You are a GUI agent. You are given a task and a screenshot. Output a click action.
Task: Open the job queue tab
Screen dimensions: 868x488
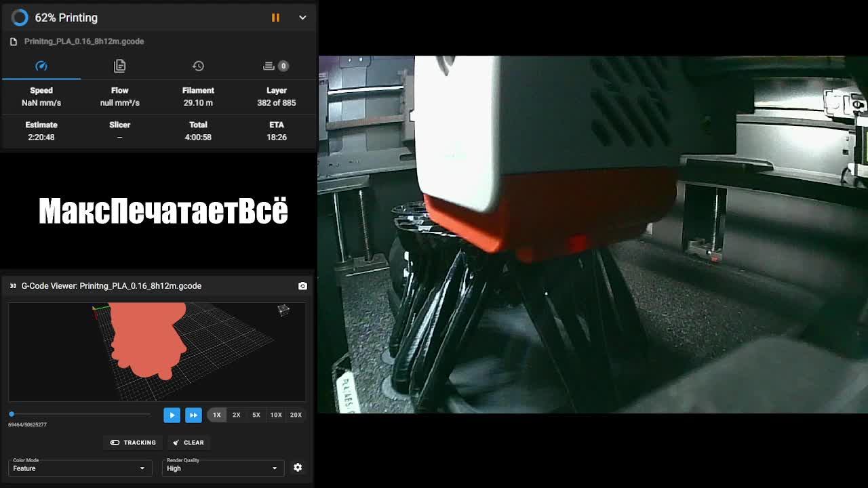[276, 66]
